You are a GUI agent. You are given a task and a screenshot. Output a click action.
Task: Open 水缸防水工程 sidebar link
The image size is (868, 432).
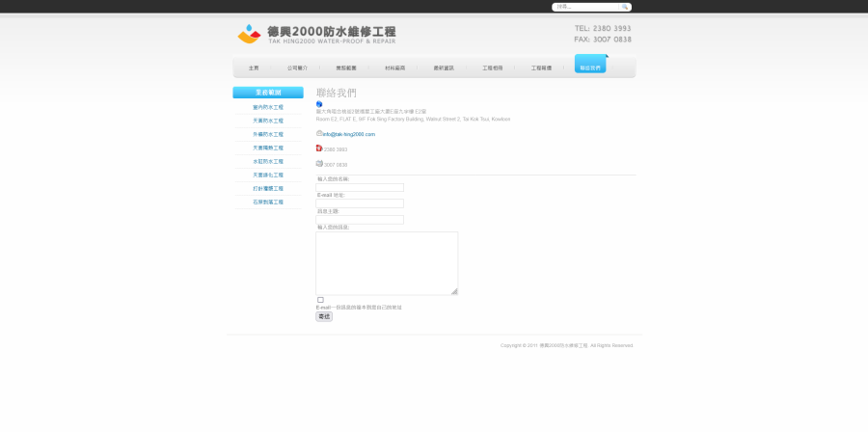tap(268, 161)
